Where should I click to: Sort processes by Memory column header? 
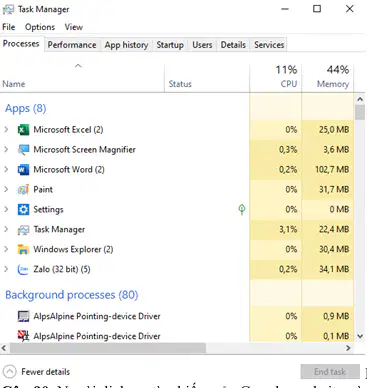(x=328, y=77)
